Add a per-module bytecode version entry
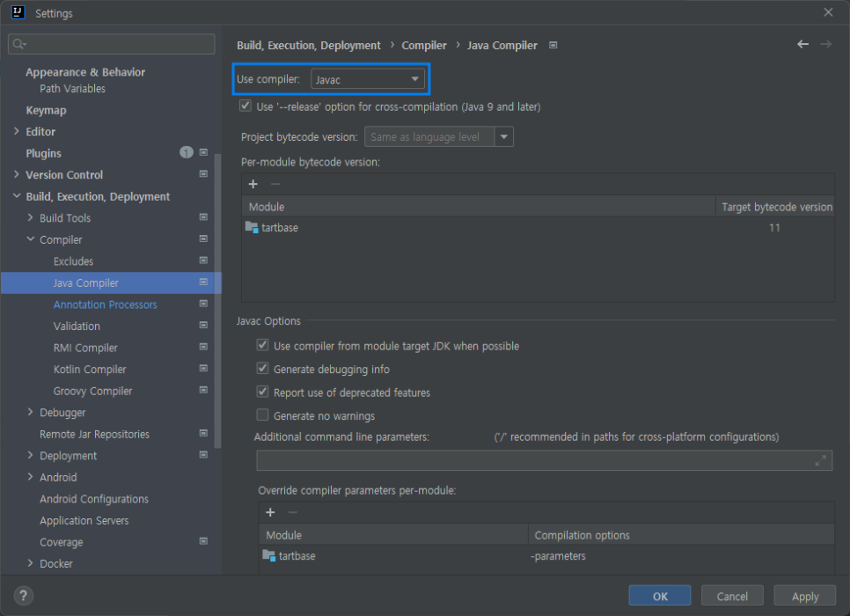This screenshot has height=616, width=850. pyautogui.click(x=253, y=185)
